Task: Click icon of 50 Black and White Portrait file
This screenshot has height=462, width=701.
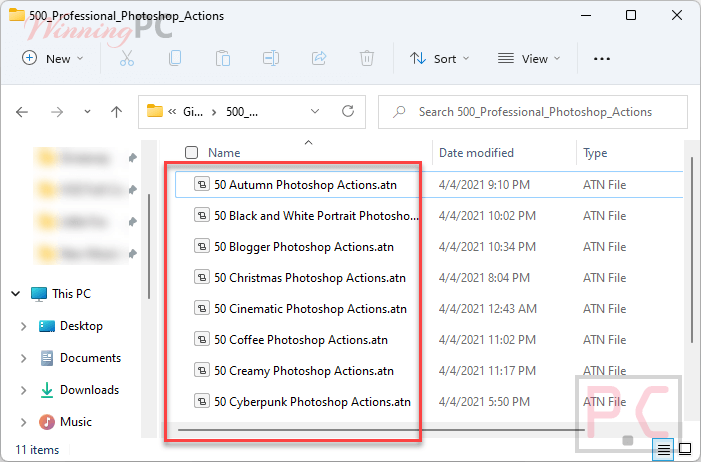Action: pyautogui.click(x=202, y=215)
